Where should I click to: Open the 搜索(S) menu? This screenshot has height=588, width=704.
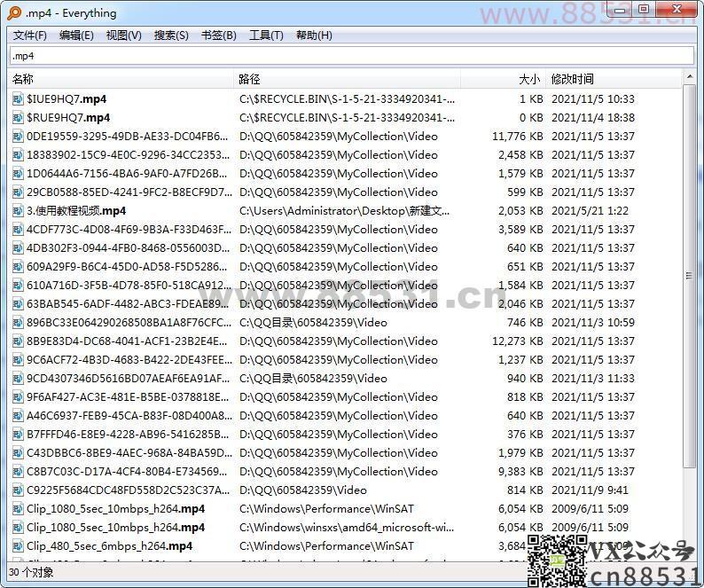(x=171, y=35)
